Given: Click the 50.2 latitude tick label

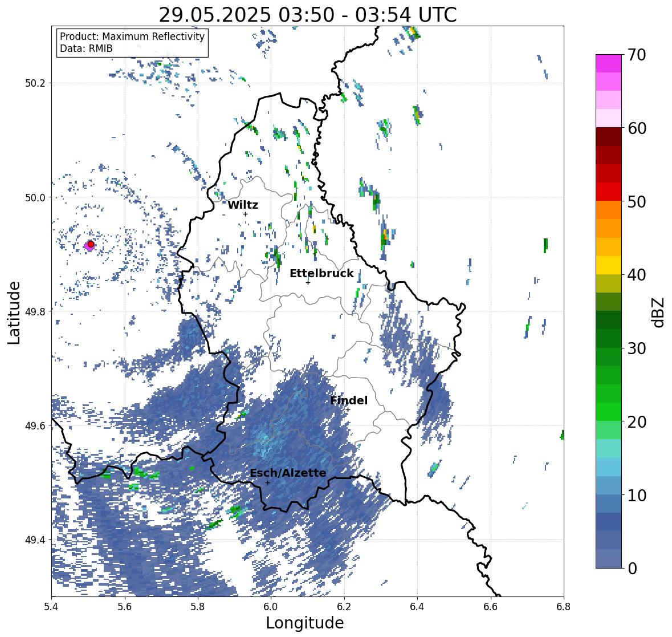Looking at the screenshot, I should (x=35, y=83).
